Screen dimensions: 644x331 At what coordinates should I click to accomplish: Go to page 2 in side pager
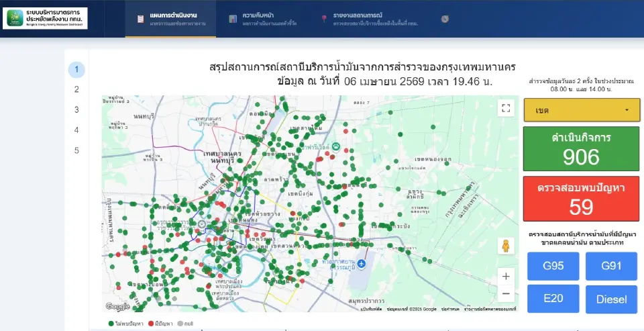coord(76,89)
